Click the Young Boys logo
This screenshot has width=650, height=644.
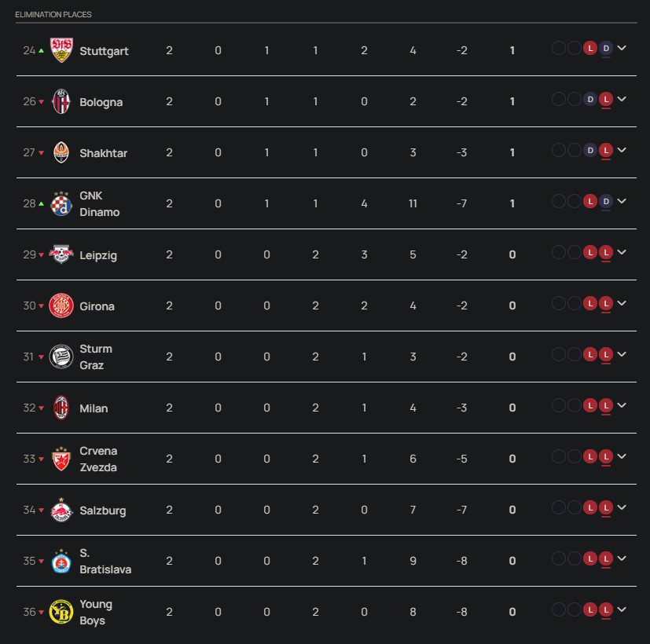click(61, 612)
